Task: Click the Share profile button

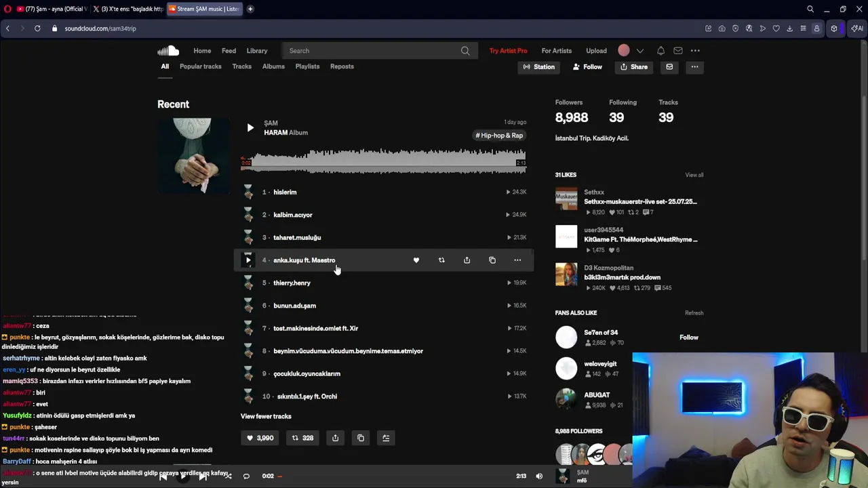Action: click(x=634, y=67)
